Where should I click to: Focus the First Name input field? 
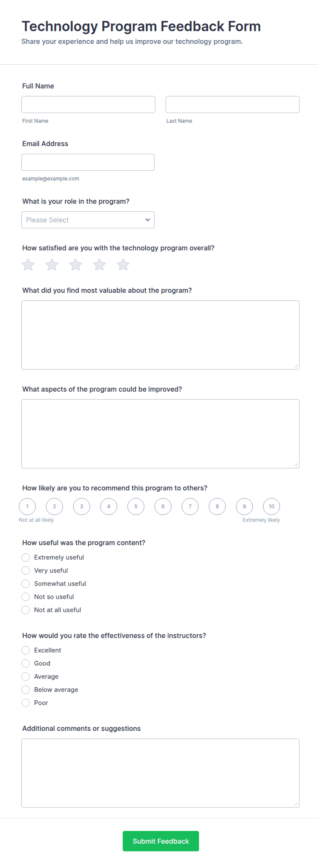[88, 105]
